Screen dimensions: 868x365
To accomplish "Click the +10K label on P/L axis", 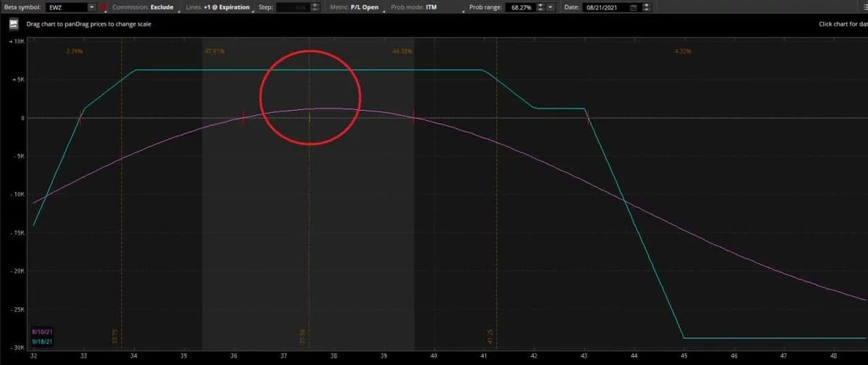I will point(17,42).
